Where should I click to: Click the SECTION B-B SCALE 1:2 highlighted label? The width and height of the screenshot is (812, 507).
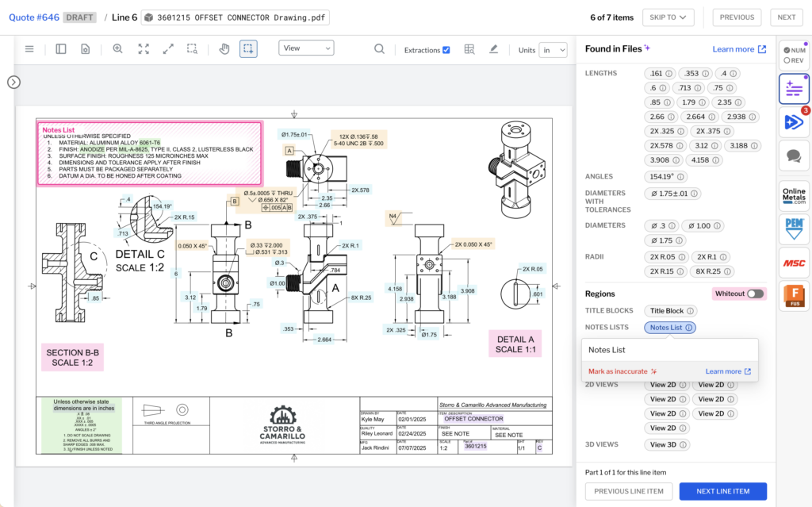click(x=72, y=357)
